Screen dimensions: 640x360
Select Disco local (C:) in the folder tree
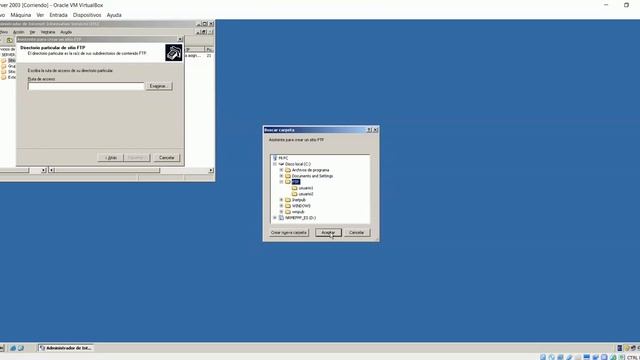[x=298, y=164]
